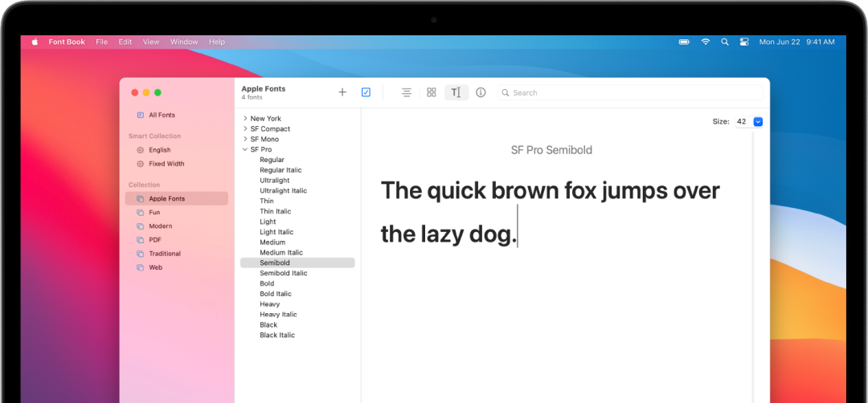Open the File menu

click(x=102, y=42)
